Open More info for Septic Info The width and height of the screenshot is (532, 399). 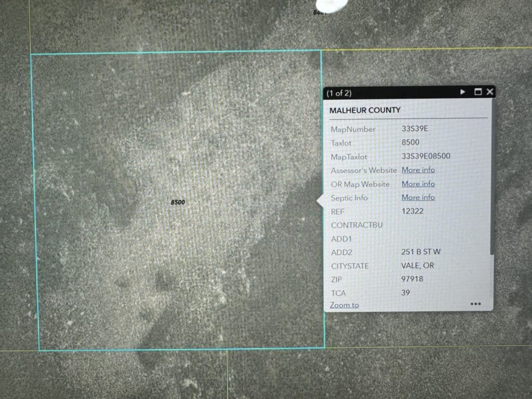pos(418,197)
